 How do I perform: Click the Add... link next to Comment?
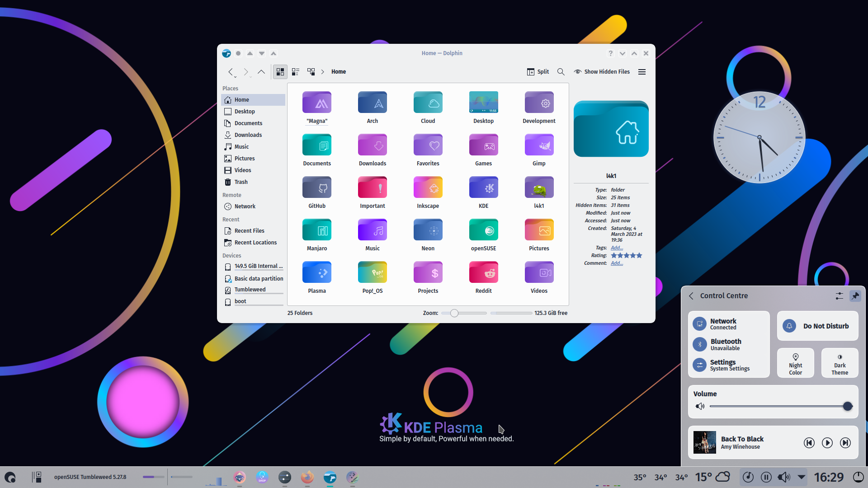click(617, 263)
